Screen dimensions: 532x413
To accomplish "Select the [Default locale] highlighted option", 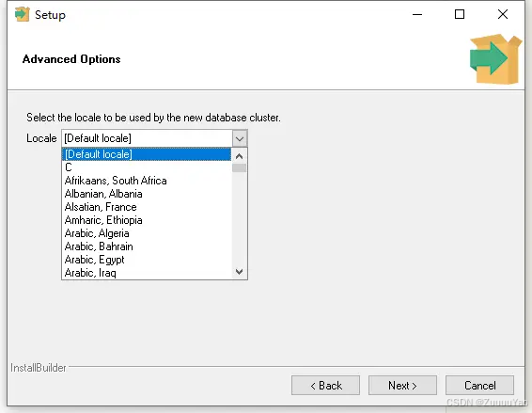I will coord(147,154).
